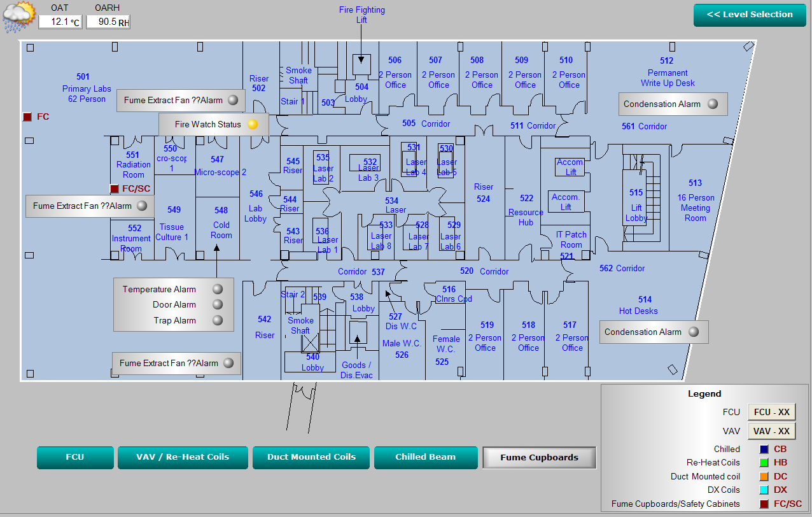Click the Trap Alarm indicator light
The height and width of the screenshot is (517, 812).
(218, 321)
